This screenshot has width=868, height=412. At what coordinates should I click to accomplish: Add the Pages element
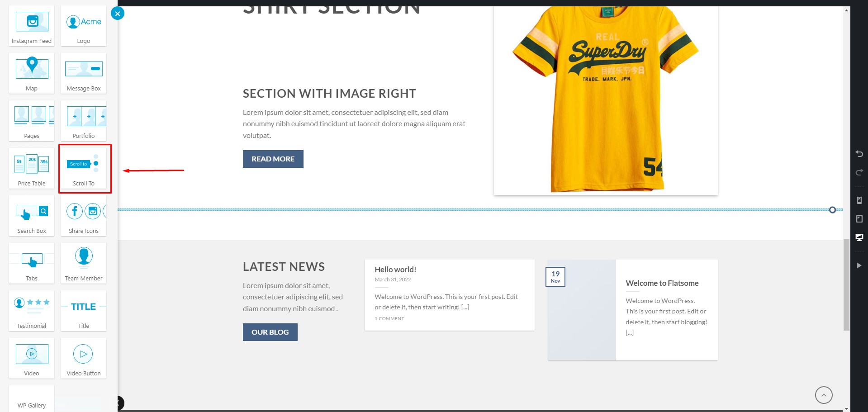coord(32,121)
